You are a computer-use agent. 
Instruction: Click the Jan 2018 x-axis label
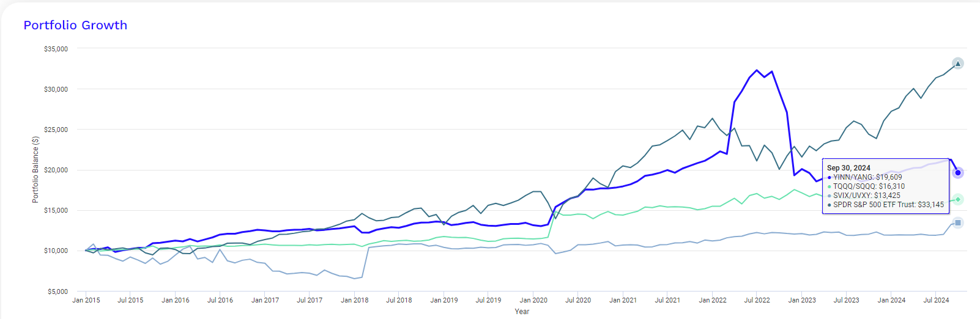pyautogui.click(x=354, y=300)
